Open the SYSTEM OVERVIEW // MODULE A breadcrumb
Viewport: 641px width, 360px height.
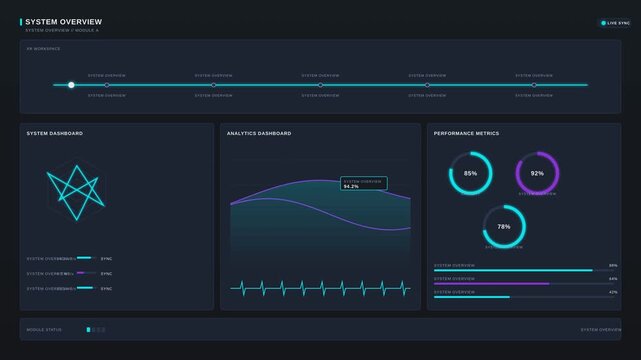[62, 30]
